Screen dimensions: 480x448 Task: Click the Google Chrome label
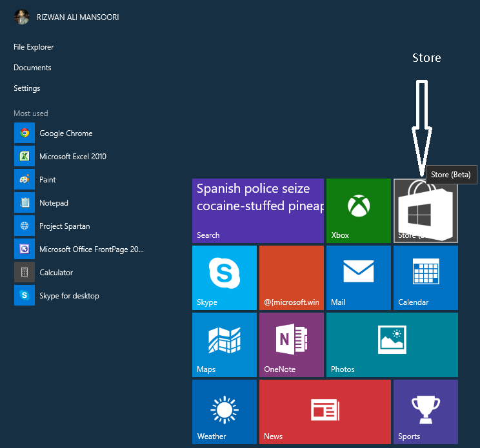[66, 133]
